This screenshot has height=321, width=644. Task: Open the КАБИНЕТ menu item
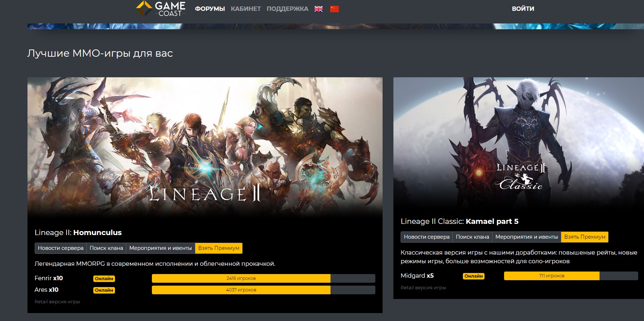246,9
